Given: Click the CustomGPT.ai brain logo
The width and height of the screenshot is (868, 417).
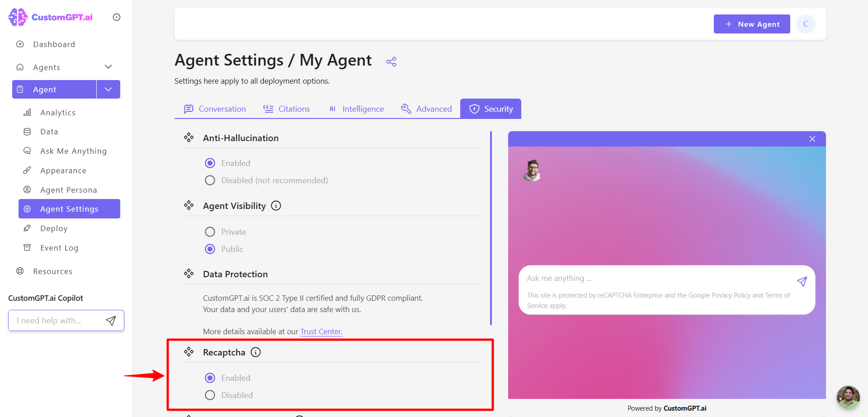Looking at the screenshot, I should (x=18, y=17).
